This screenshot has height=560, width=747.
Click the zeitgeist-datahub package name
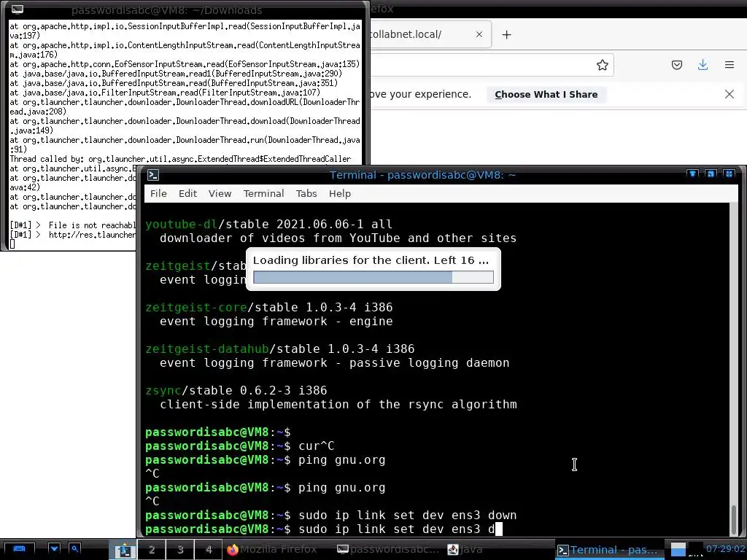(206, 349)
